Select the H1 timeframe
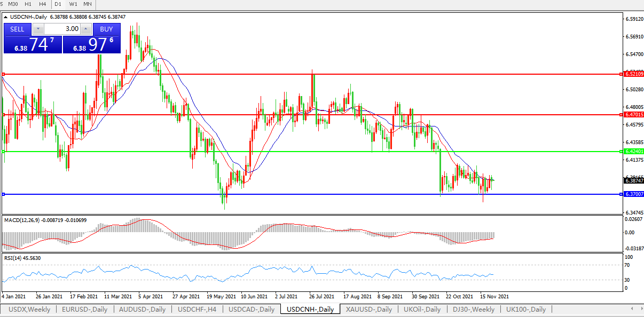Image resolution: width=644 pixels, height=317 pixels. [28, 4]
